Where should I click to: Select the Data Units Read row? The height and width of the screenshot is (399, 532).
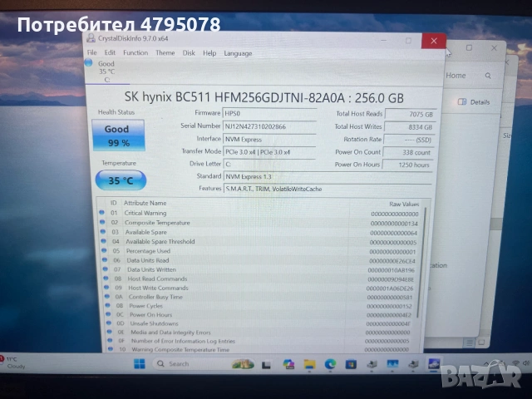(x=259, y=260)
